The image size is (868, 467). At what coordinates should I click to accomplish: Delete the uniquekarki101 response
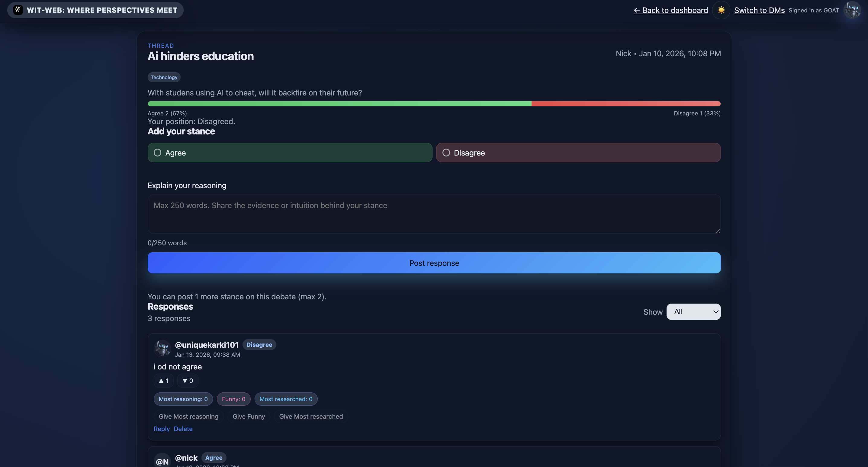(x=183, y=429)
